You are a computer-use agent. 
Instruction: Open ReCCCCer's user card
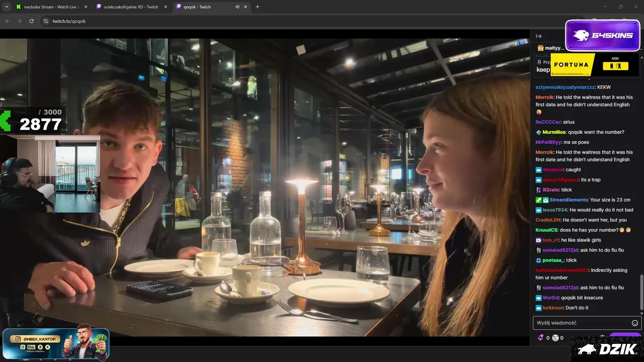548,122
